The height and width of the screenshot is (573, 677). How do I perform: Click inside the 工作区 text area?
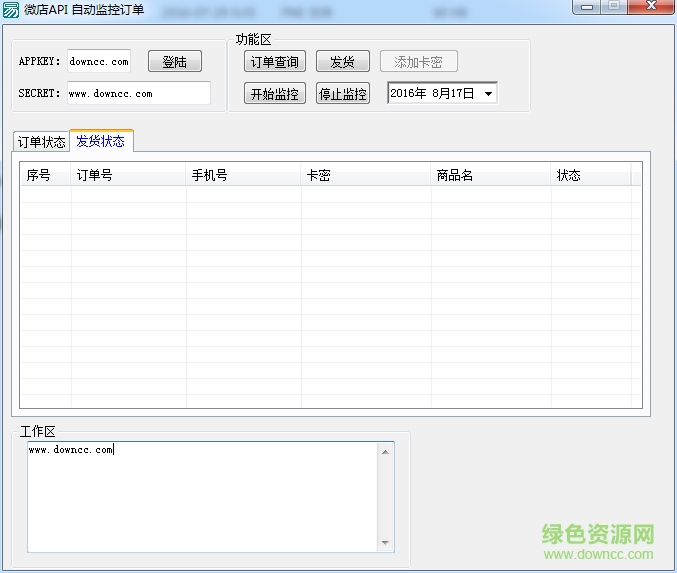coord(202,497)
